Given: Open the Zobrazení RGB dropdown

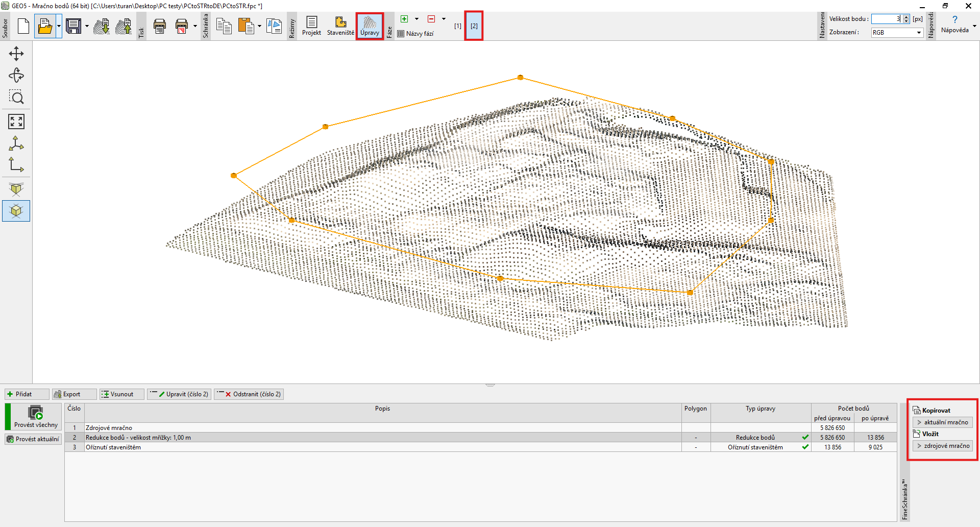Looking at the screenshot, I should coord(897,33).
